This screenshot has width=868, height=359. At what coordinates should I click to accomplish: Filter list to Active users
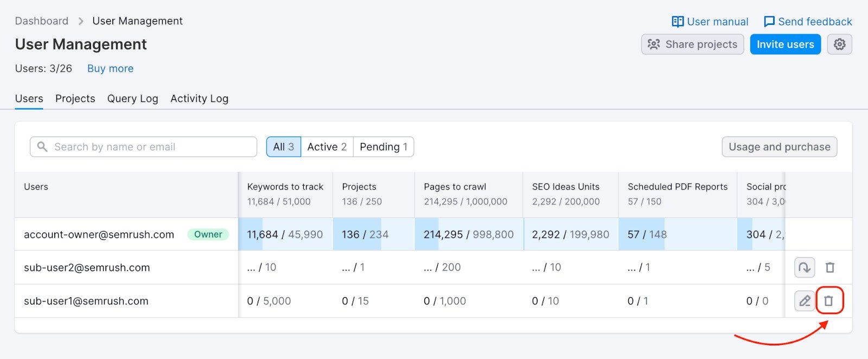327,147
